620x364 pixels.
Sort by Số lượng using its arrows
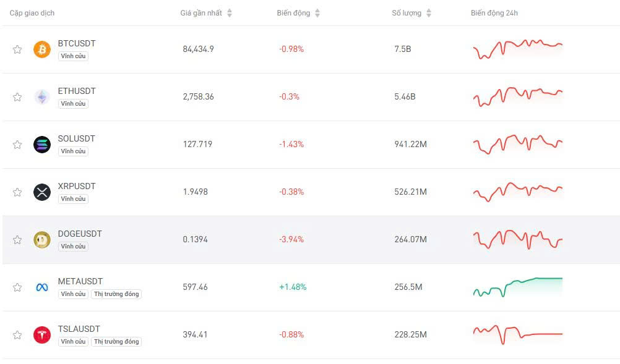[428, 12]
